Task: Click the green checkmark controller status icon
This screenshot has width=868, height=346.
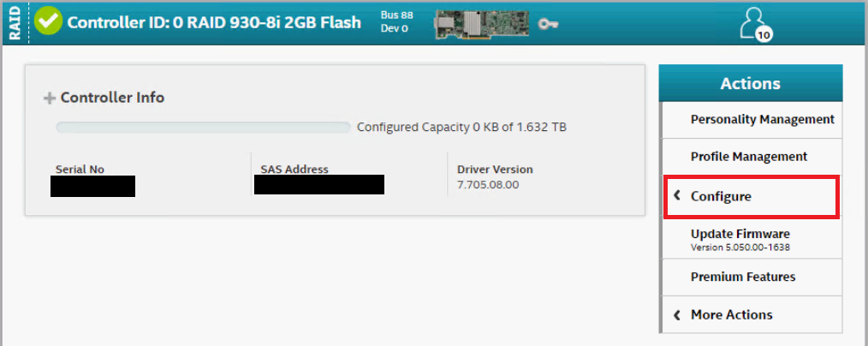Action: pyautogui.click(x=50, y=22)
